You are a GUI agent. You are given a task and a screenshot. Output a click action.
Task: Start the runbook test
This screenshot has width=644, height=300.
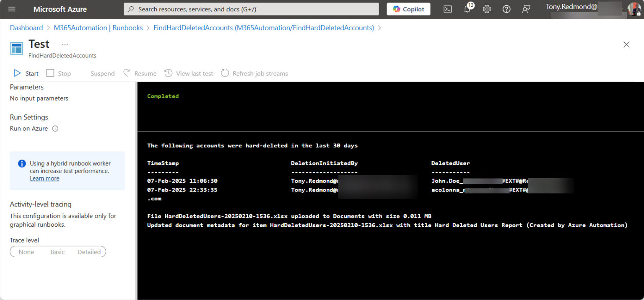(x=26, y=73)
